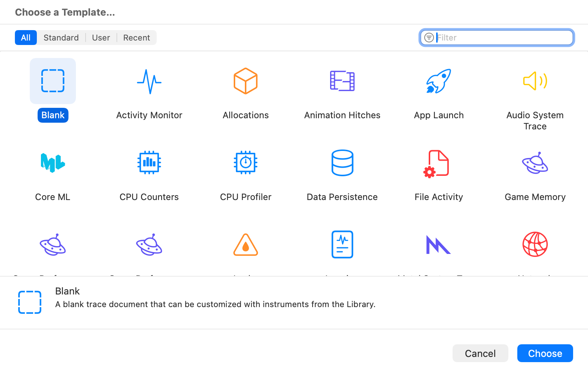Select the Animation Hitches template
588x377 pixels.
pyautogui.click(x=342, y=81)
